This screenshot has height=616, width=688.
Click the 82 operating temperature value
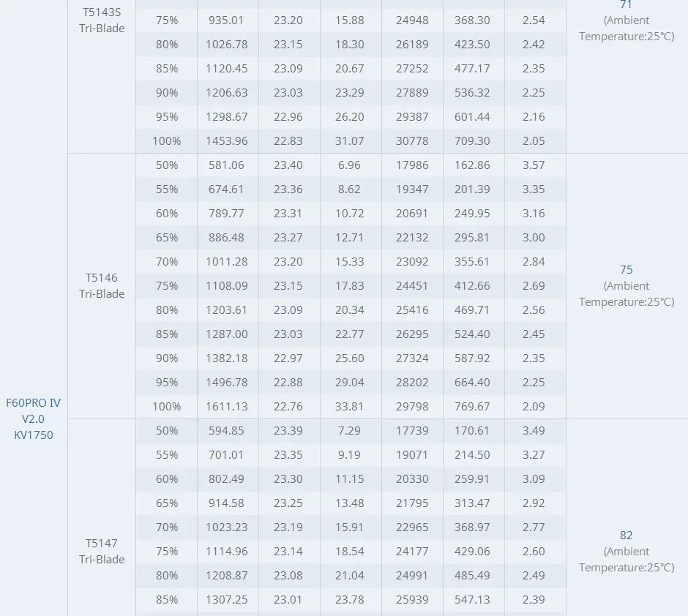pyautogui.click(x=626, y=536)
